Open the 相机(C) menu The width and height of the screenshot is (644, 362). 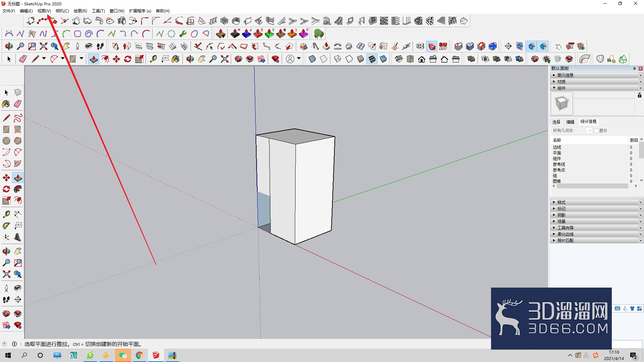(62, 11)
